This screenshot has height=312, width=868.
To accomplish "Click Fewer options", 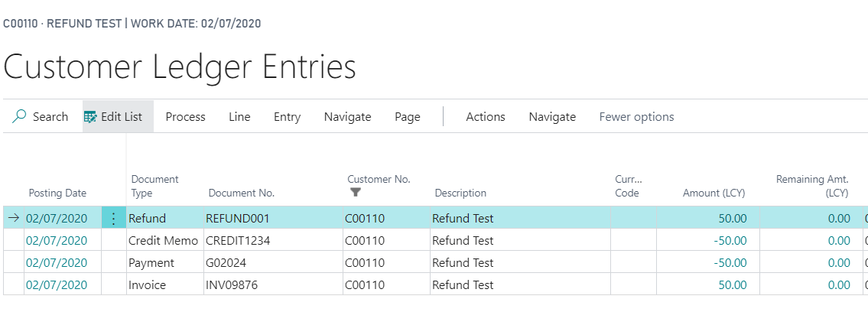I will pos(636,117).
